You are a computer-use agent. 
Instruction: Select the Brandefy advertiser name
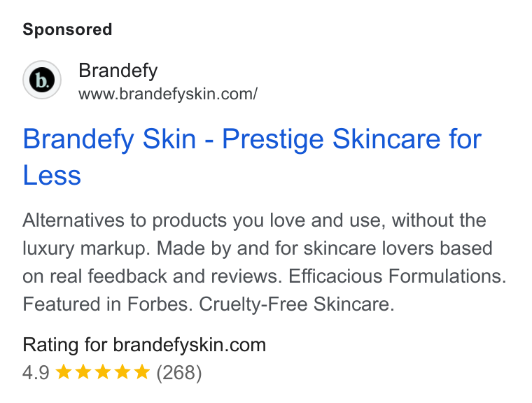click(118, 71)
